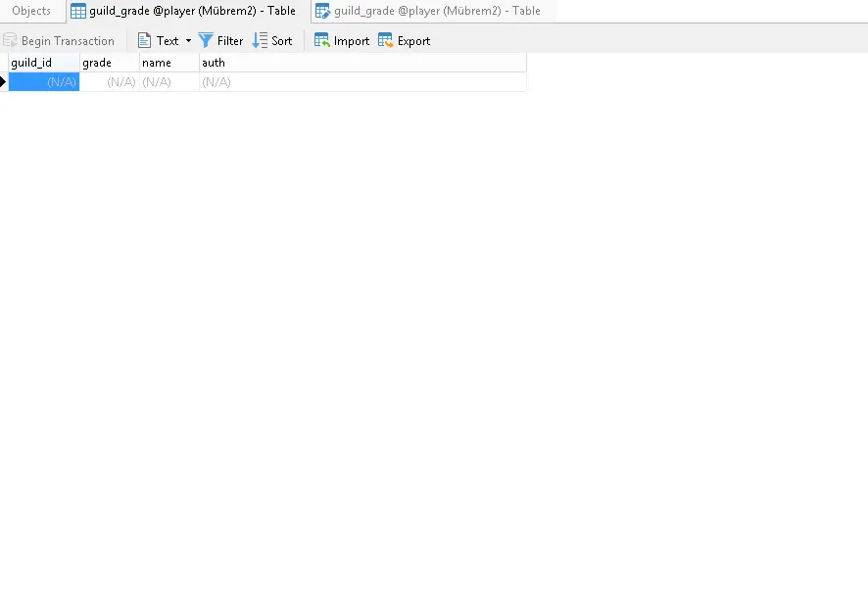Screen dimensions: 868x609
Task: Start Begin Transaction
Action: pyautogui.click(x=59, y=41)
